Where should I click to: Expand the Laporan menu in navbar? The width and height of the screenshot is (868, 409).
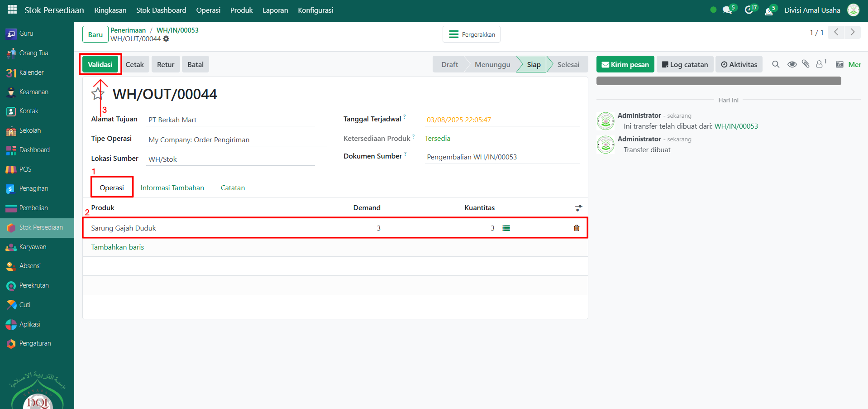[x=275, y=10]
